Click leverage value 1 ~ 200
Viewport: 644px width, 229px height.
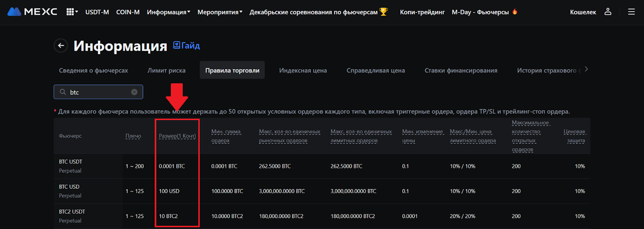(x=134, y=166)
